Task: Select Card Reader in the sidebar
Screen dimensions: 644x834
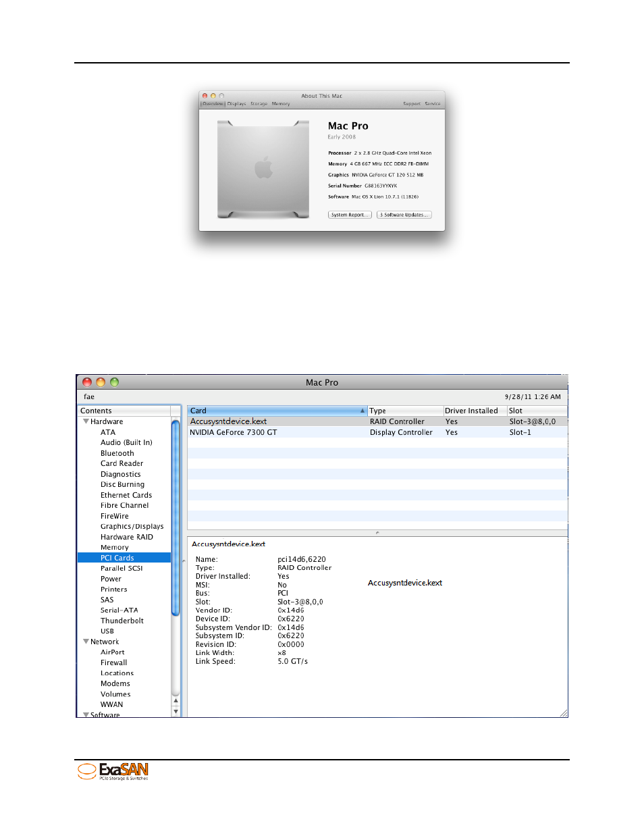Action: [x=122, y=463]
